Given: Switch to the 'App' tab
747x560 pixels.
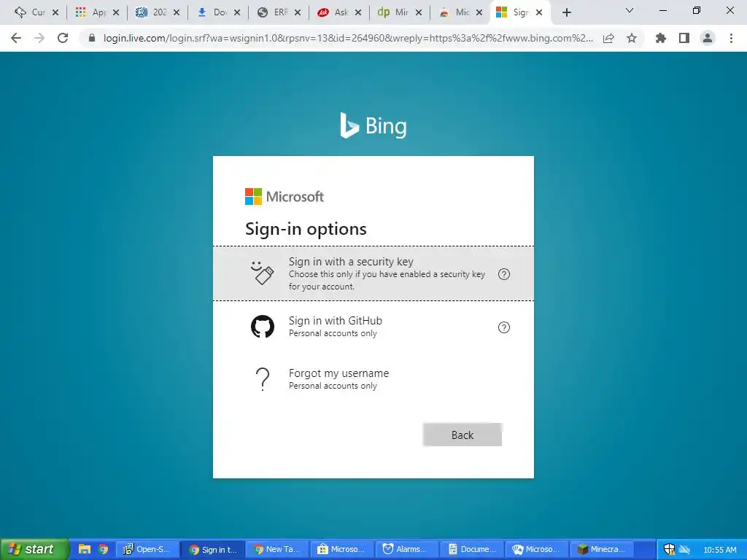Looking at the screenshot, I should coord(93,12).
